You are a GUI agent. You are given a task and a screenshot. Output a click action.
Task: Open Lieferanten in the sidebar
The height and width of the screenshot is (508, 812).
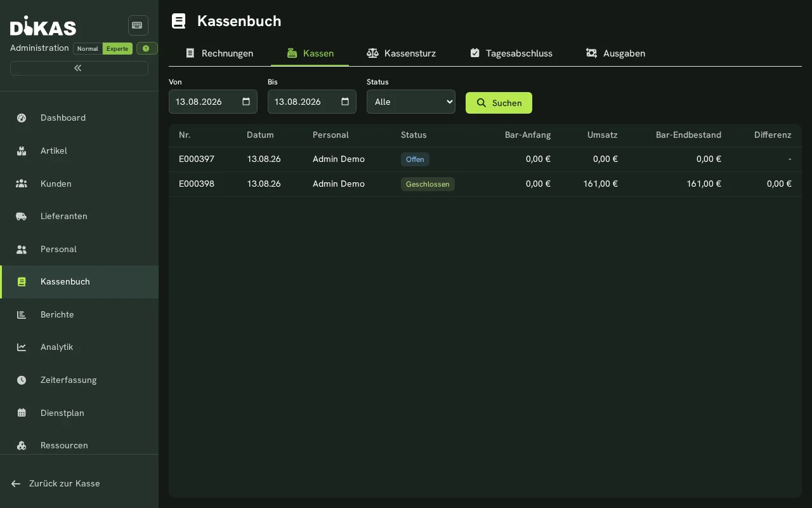(x=79, y=216)
